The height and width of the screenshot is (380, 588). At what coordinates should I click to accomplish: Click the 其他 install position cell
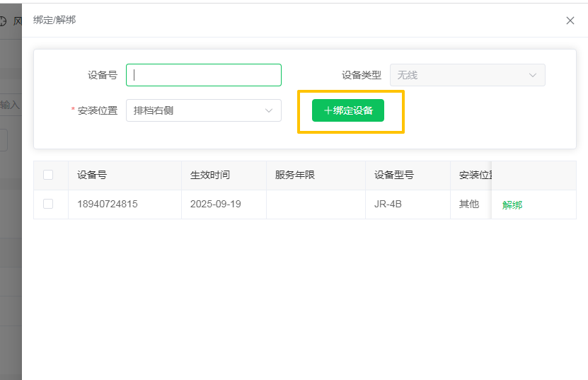click(x=469, y=205)
